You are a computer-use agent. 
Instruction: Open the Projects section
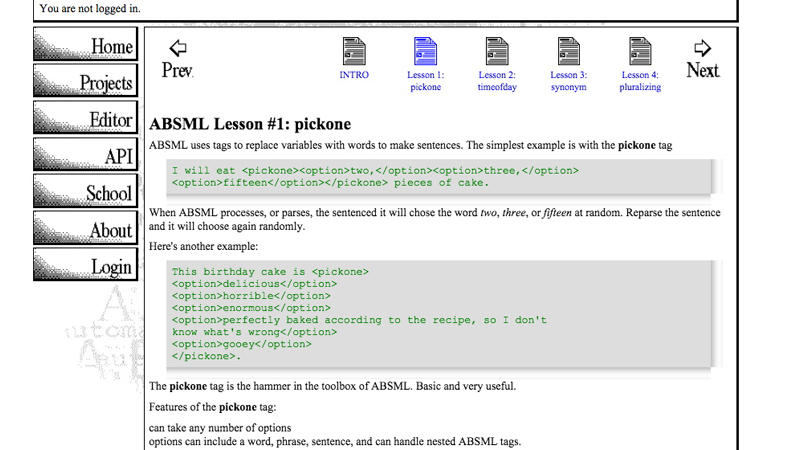click(85, 82)
